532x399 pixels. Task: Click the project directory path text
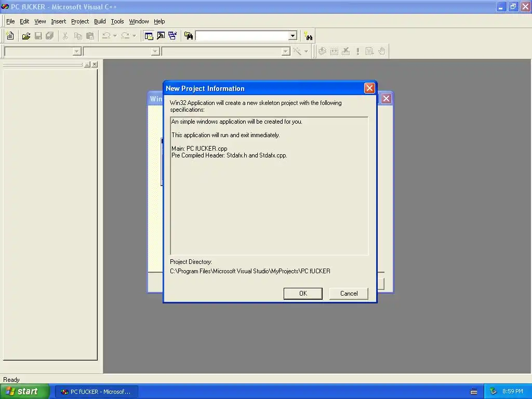pos(250,271)
